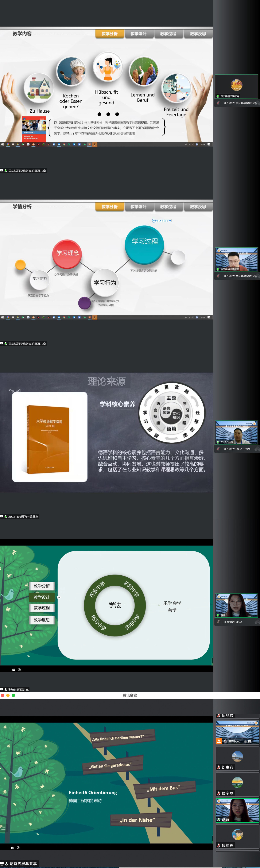Click muted microphone icon next to 侯宇晶
The height and width of the screenshot is (868, 260).
tap(219, 793)
